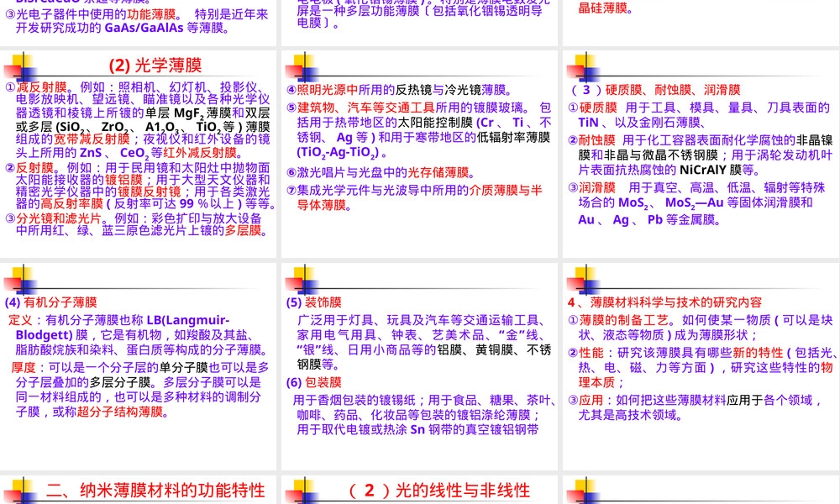Viewport: 840px width, 504px height.
Task: Click the red phrase 物理本质
Action: 706,375
